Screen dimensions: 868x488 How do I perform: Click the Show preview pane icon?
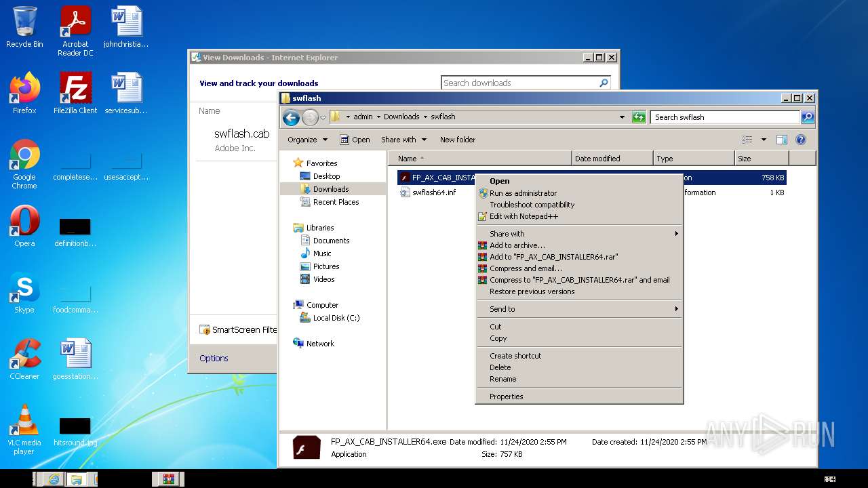tap(782, 140)
